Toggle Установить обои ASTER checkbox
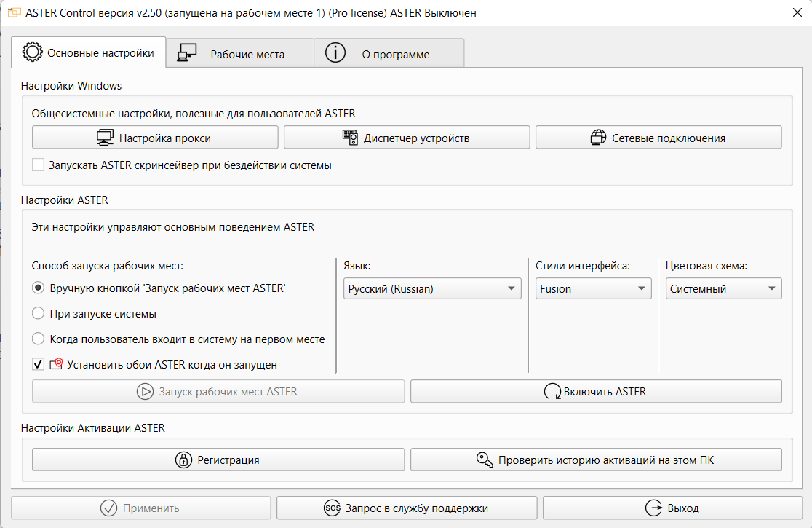The height and width of the screenshot is (528, 812). pos(38,364)
